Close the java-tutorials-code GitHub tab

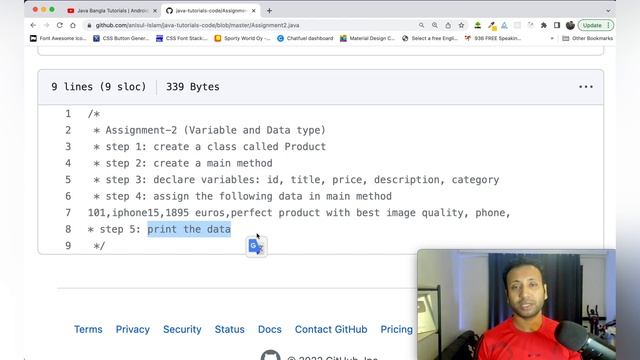click(253, 11)
